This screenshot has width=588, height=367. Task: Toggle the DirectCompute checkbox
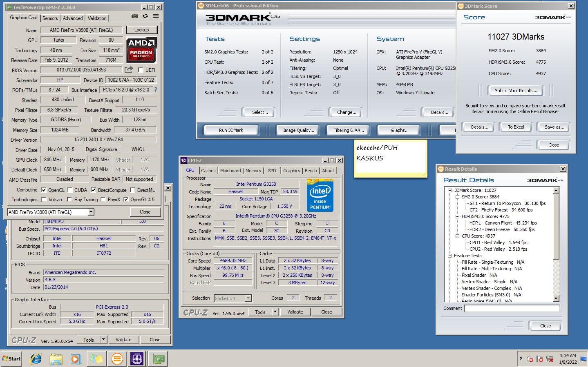pyautogui.click(x=93, y=190)
